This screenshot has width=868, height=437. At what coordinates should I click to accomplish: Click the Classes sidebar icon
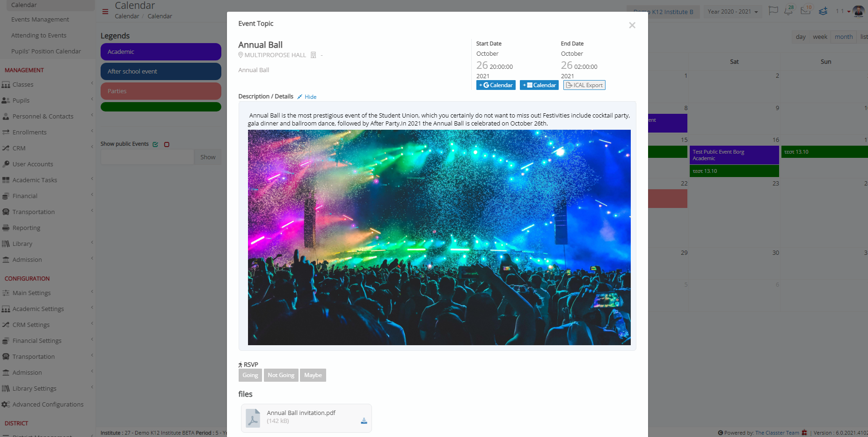(x=6, y=85)
